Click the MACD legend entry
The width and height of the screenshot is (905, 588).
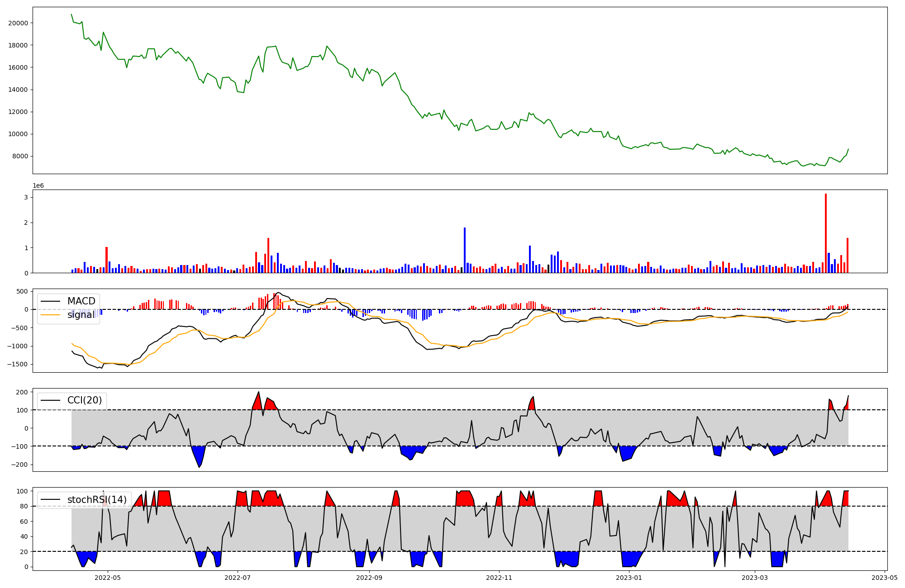[x=81, y=301]
